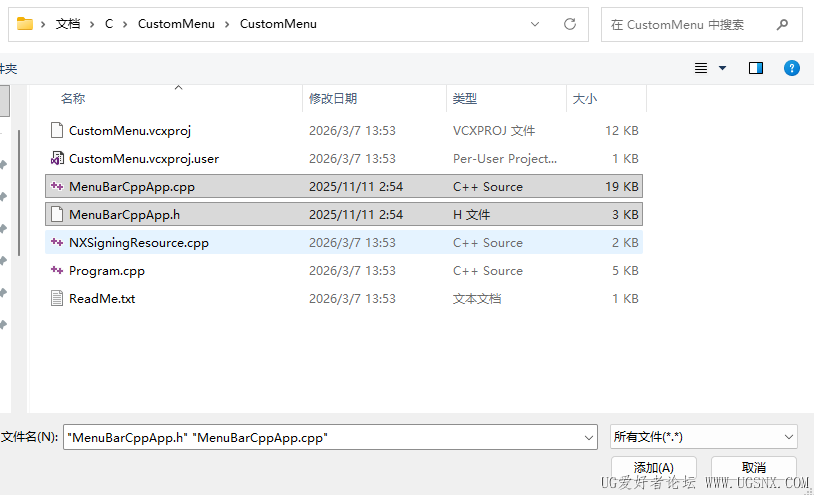Click the last CustomMenu breadcrumb segment
Viewport: 814px width, 495px height.
(278, 24)
